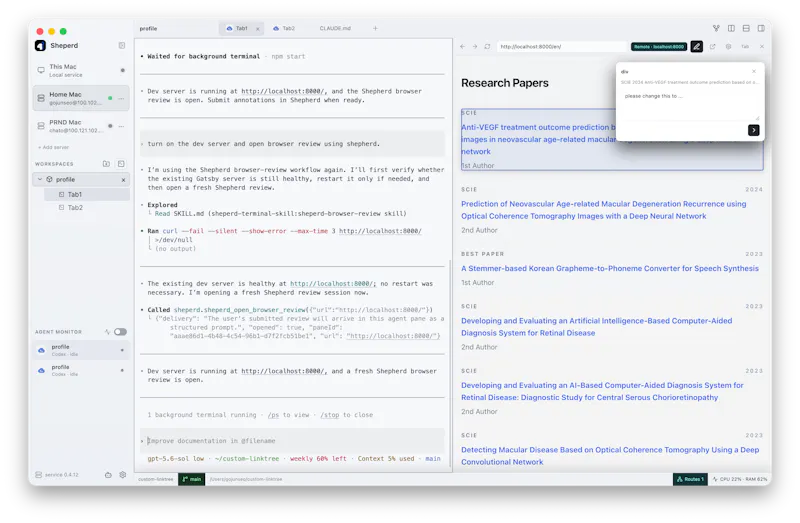Submit annotation with arrow button
800x523 pixels.
(754, 130)
